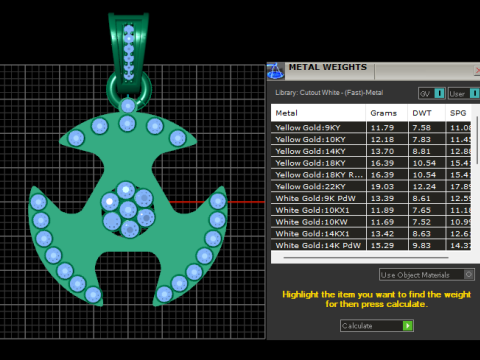Image resolution: width=480 pixels, height=360 pixels.
Task: Select the White Gold:10KW row
Action: point(371,222)
